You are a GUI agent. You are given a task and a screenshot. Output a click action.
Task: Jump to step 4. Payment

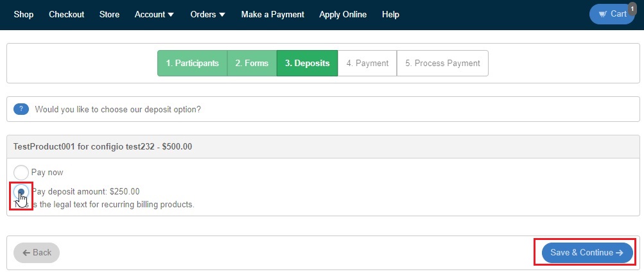pyautogui.click(x=367, y=63)
